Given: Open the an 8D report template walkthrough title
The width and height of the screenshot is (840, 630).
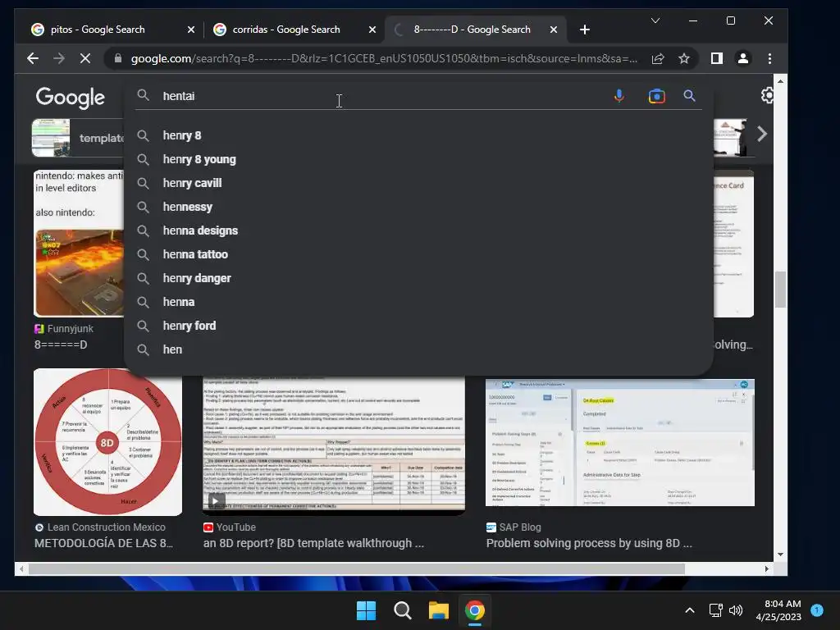Looking at the screenshot, I should 313,543.
